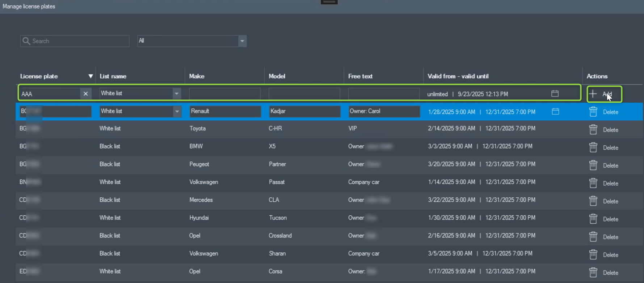Click trash icon for Mercedes CLA

[x=593, y=201]
